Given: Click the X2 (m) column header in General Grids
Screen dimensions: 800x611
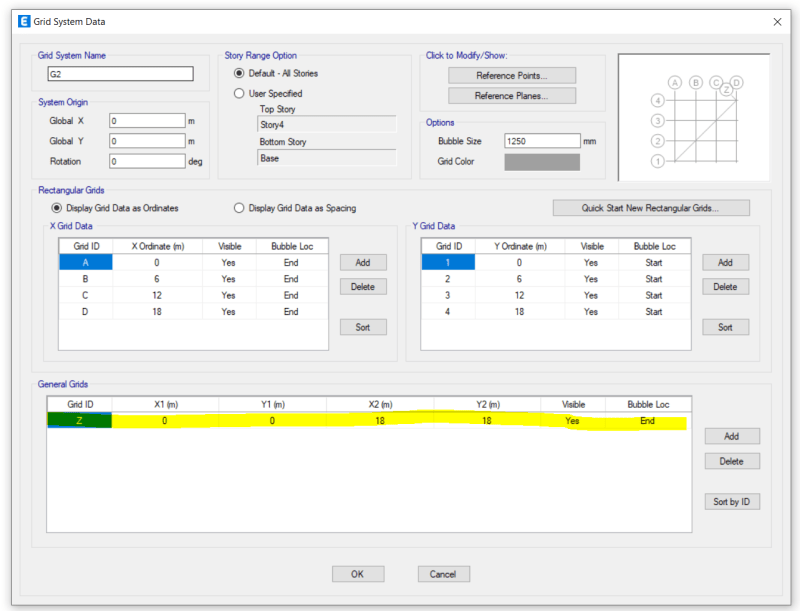Looking at the screenshot, I should (x=380, y=404).
